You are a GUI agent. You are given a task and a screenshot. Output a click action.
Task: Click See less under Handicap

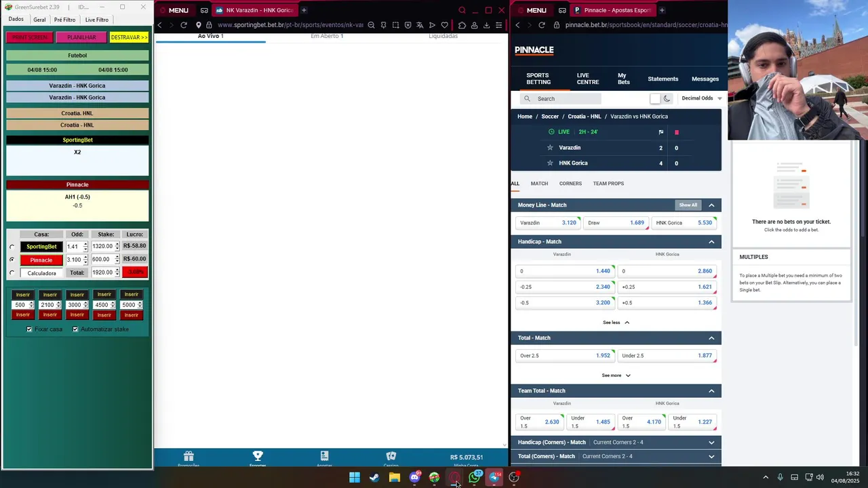click(616, 323)
